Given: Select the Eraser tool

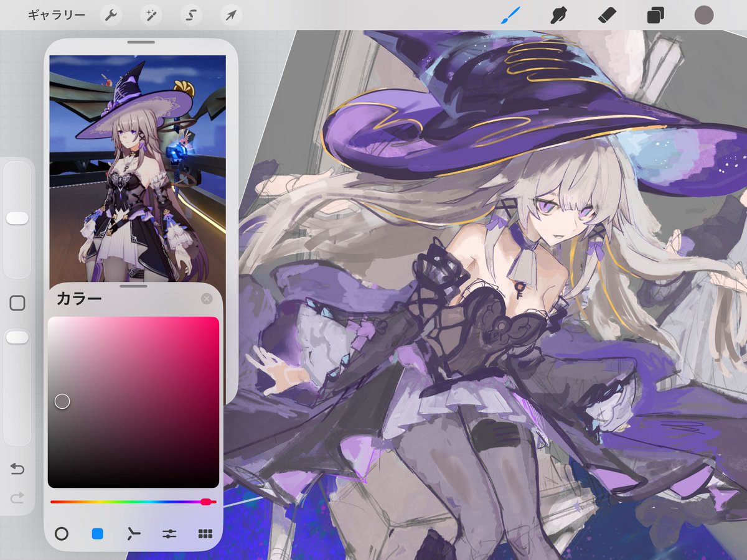Looking at the screenshot, I should click(606, 15).
